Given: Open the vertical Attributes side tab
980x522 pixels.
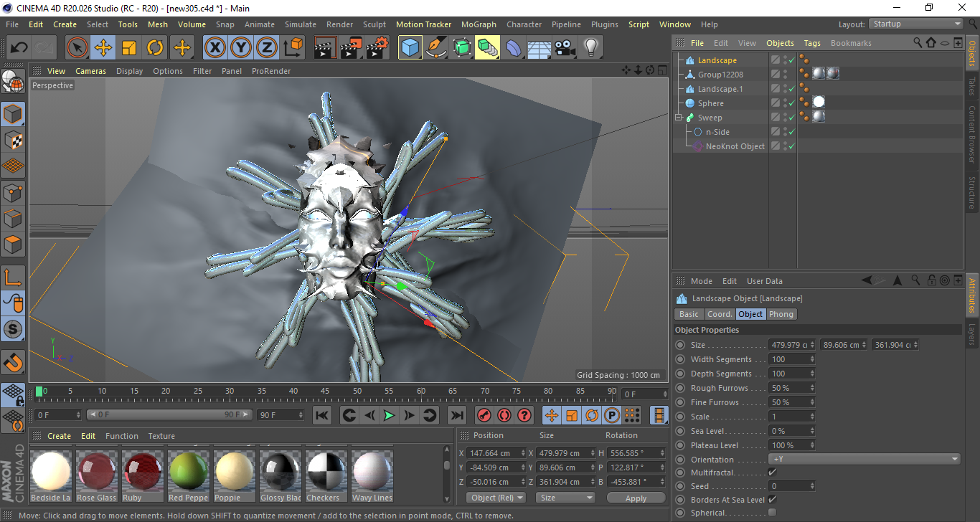Looking at the screenshot, I should 972,296.
